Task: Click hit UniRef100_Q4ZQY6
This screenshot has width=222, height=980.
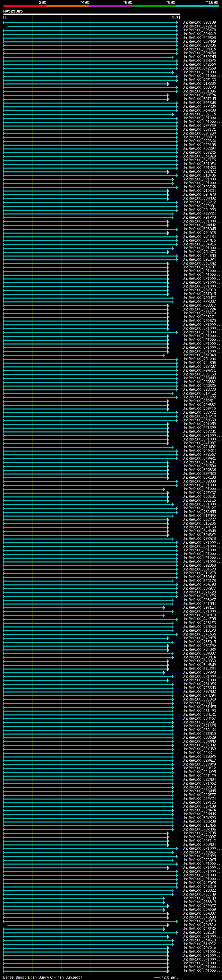Action: click(199, 883)
